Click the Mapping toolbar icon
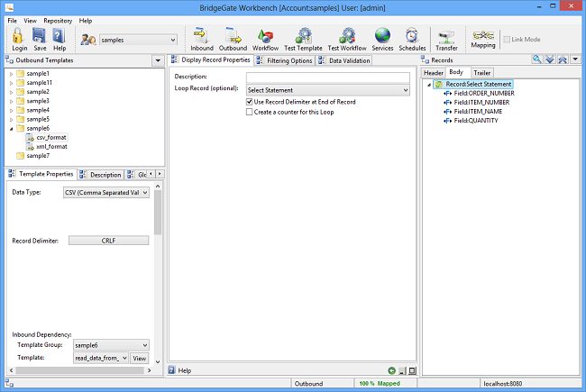 tap(483, 35)
